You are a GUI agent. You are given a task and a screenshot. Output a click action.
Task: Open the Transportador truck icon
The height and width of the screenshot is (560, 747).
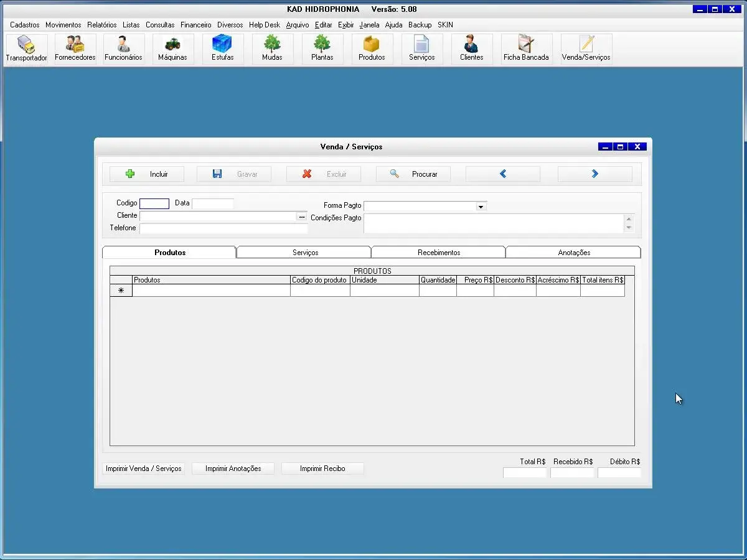pos(26,49)
